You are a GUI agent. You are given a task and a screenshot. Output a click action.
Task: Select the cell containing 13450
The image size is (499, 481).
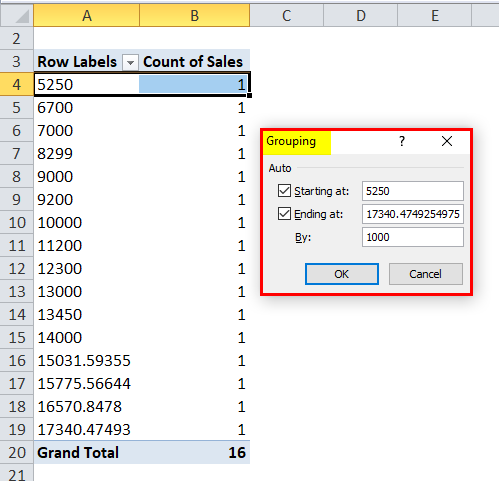87,315
